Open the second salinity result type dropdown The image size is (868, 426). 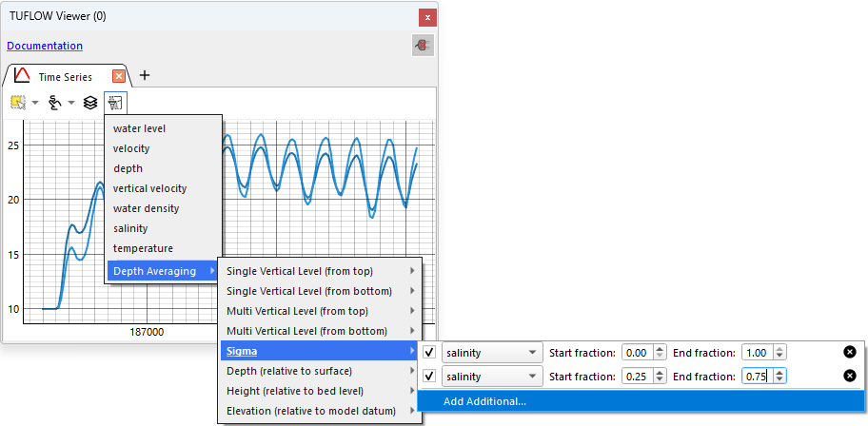coord(491,377)
